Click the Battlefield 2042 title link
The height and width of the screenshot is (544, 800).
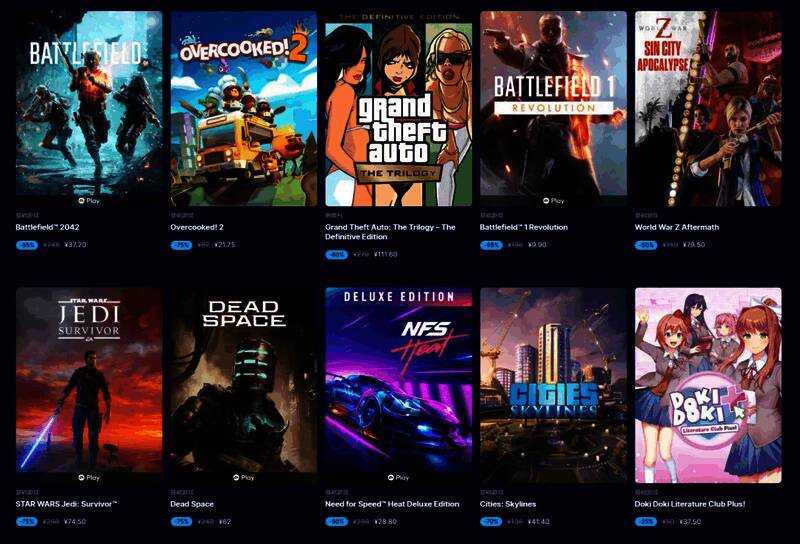coord(47,227)
